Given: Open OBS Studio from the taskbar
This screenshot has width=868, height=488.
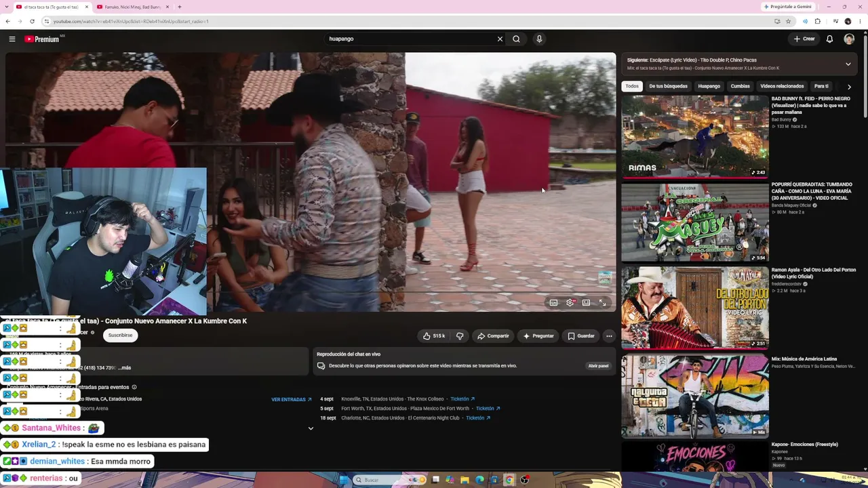Looking at the screenshot, I should (x=524, y=480).
